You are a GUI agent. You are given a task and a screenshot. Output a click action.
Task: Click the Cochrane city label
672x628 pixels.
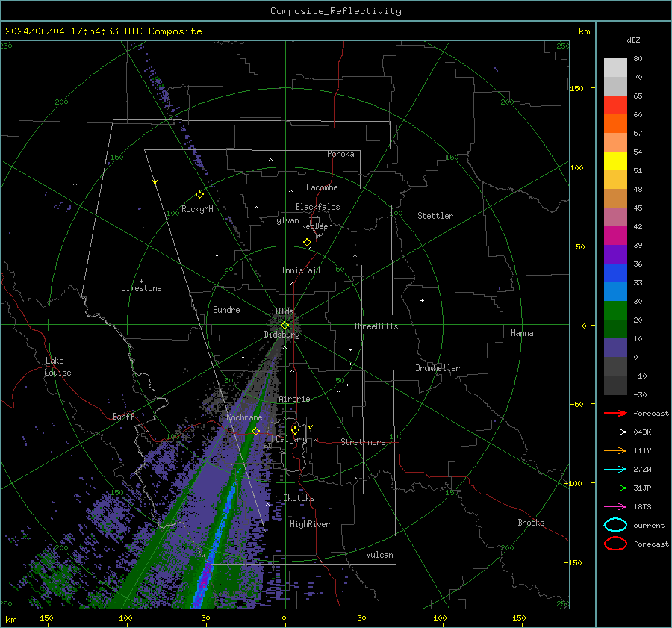244,417
